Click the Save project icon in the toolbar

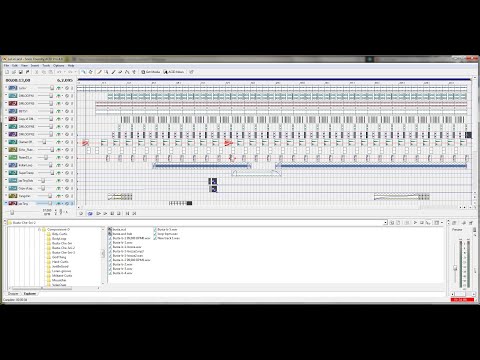coord(21,72)
